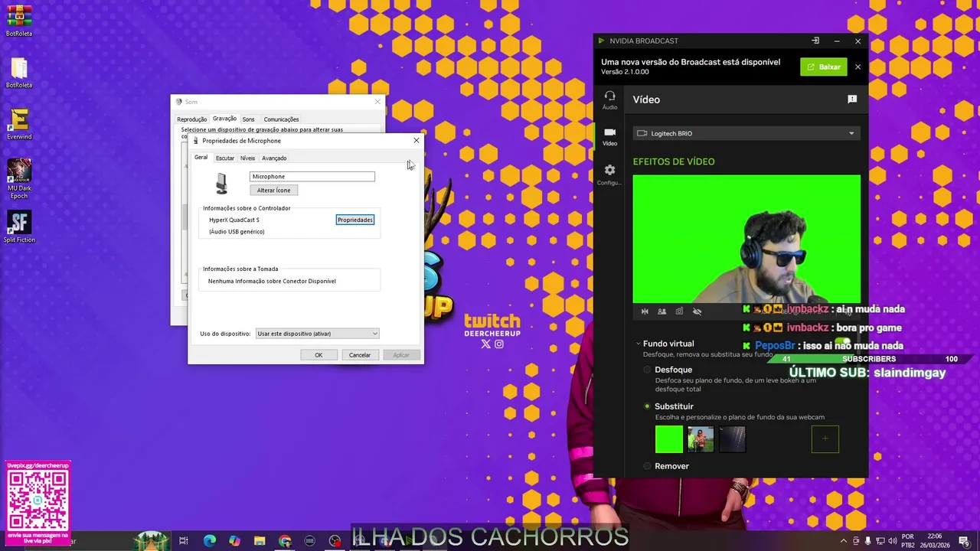The image size is (980, 551).
Task: Open Configurações gear in Broadcast sidebar
Action: pyautogui.click(x=609, y=174)
